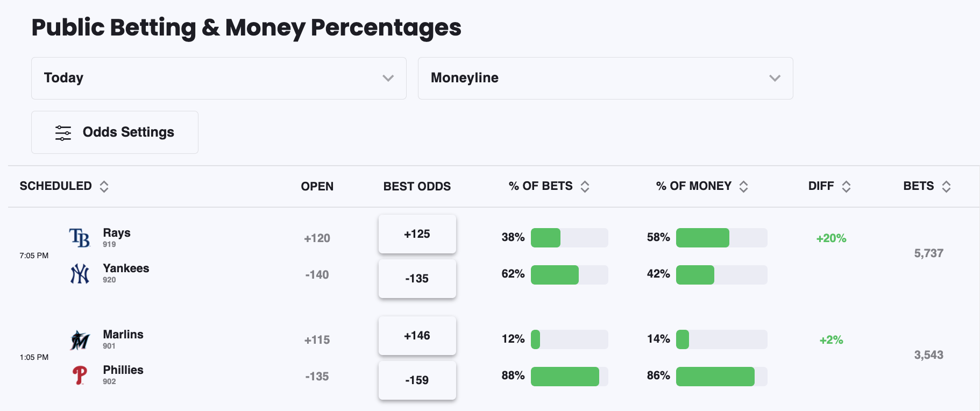Click the Phillies -159 best odds
The width and height of the screenshot is (980, 411).
pyautogui.click(x=417, y=380)
